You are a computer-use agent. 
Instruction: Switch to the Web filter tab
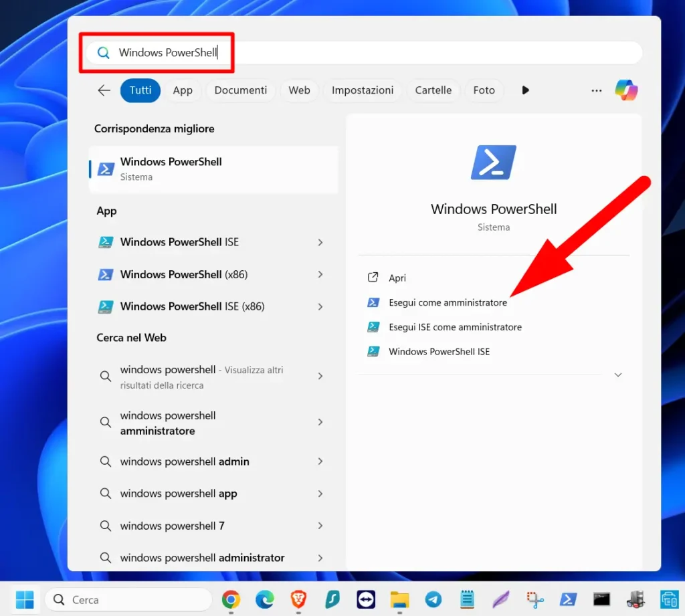click(299, 90)
